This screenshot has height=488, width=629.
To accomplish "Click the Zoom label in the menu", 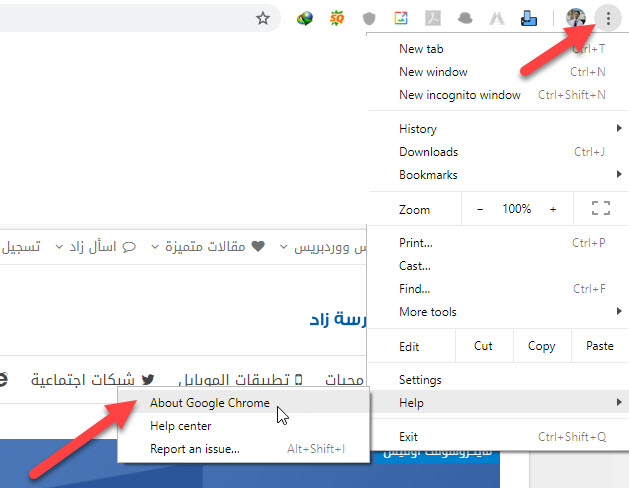I will point(414,210).
